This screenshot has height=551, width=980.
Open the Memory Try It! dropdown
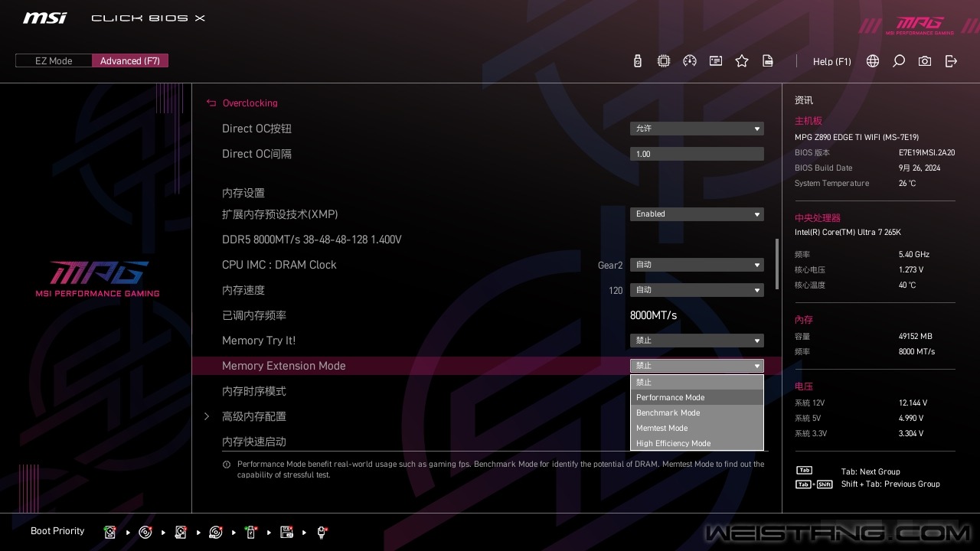click(697, 341)
